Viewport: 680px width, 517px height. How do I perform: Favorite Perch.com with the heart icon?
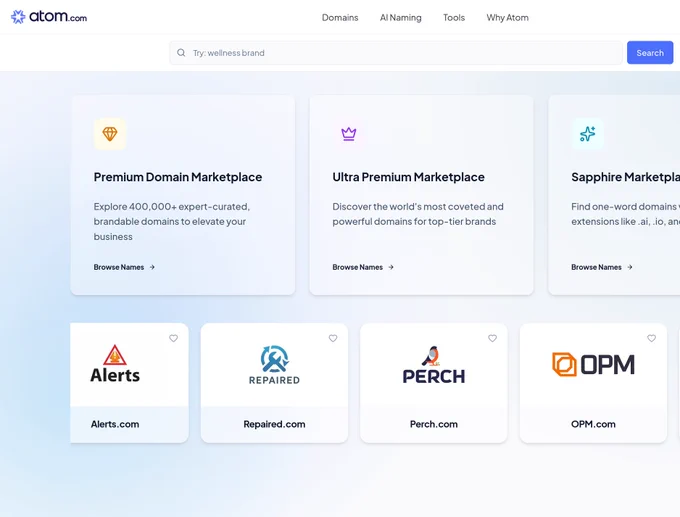tap(493, 338)
